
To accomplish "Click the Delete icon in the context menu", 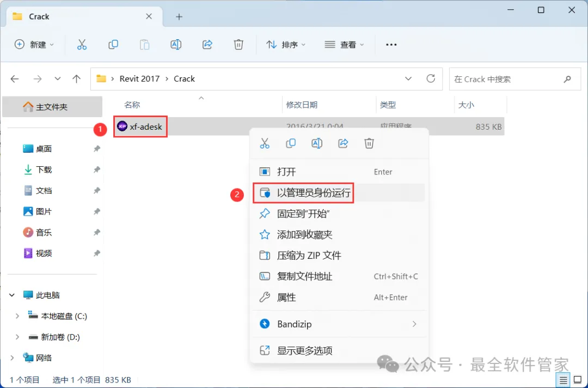I will pyautogui.click(x=369, y=143).
